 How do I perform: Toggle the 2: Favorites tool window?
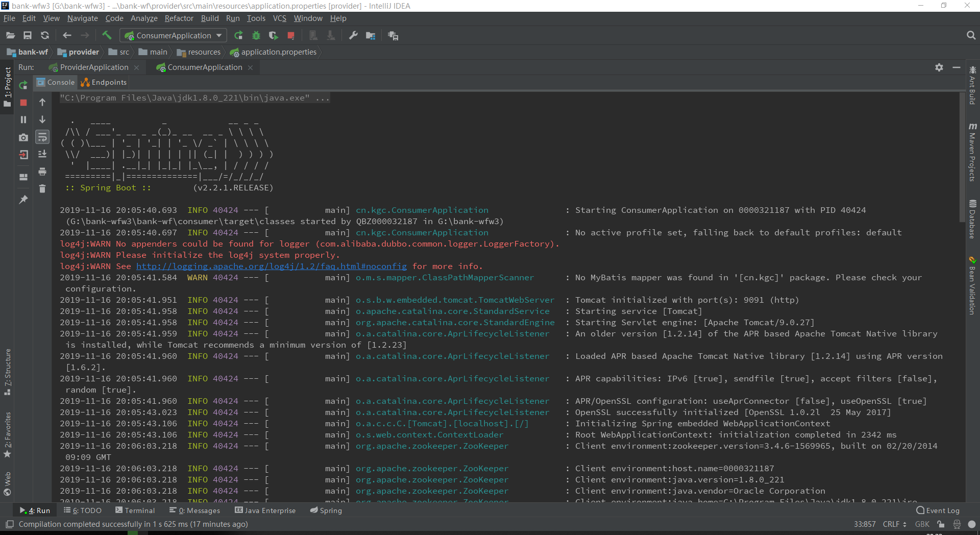pos(7,434)
